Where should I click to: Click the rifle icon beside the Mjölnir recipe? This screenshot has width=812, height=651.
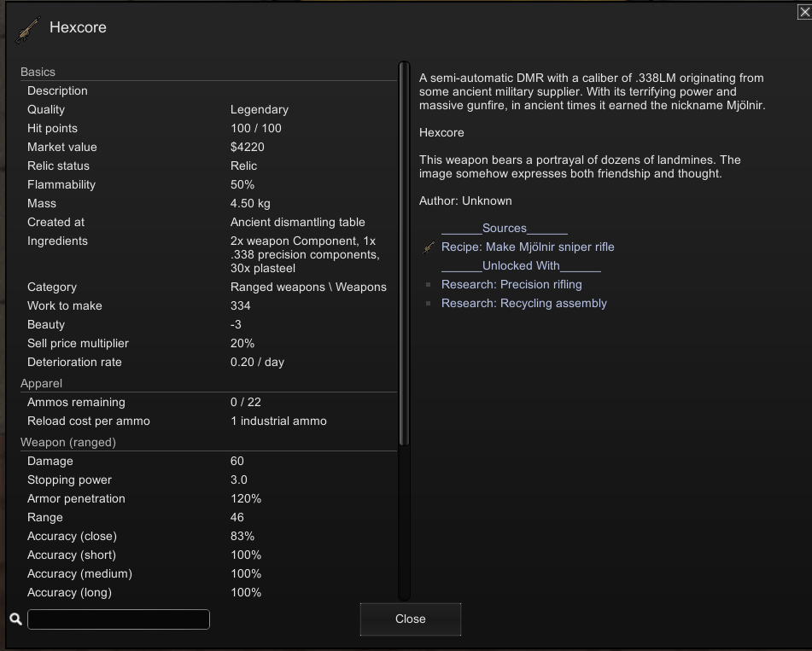(429, 247)
